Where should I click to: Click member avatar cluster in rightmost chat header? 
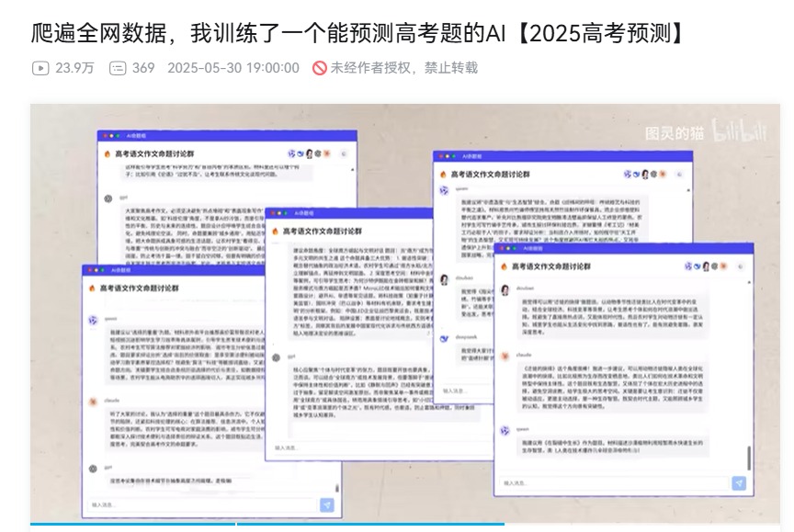[706, 266]
